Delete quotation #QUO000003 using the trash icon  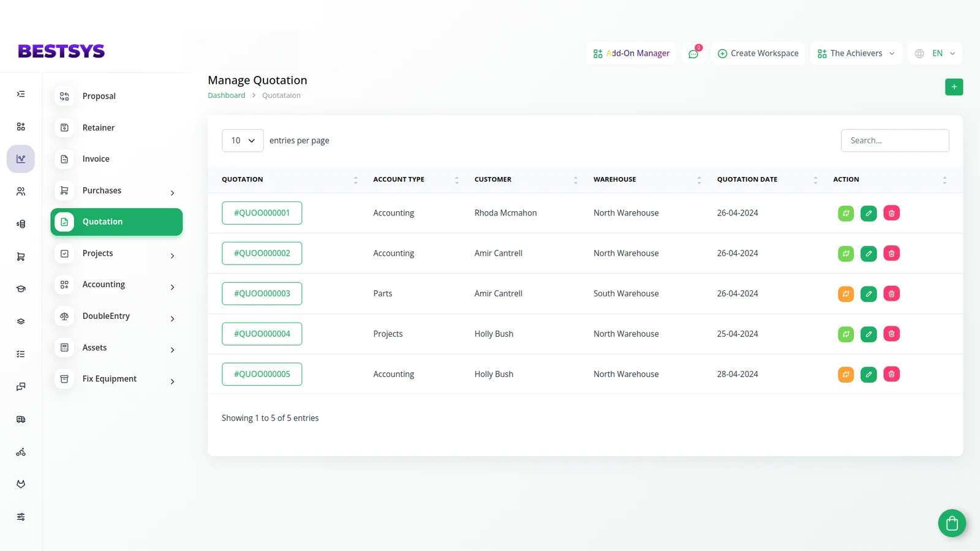(x=891, y=294)
